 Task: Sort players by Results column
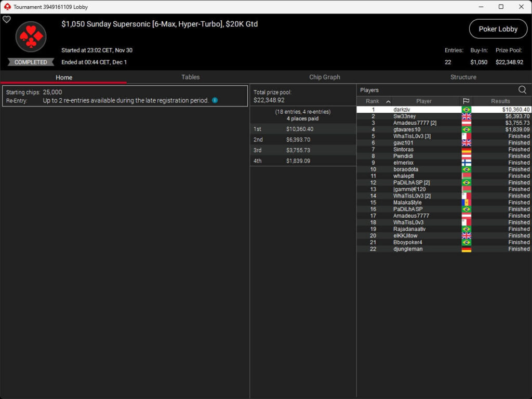[500, 101]
